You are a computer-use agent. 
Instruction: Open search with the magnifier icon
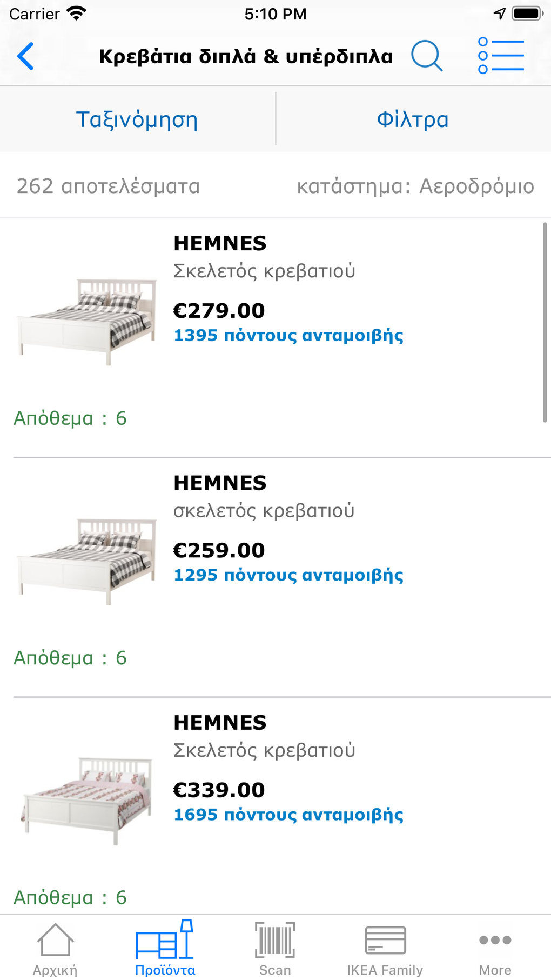[426, 56]
